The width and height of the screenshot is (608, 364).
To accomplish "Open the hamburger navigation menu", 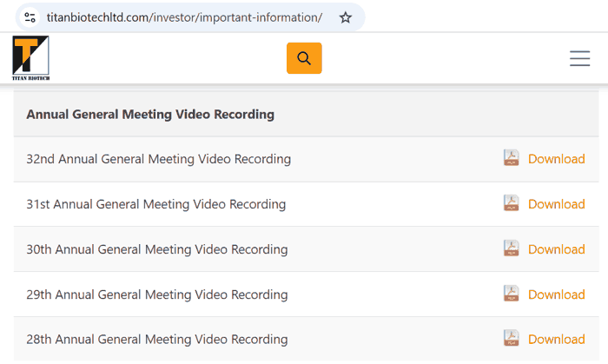I will coord(579,58).
